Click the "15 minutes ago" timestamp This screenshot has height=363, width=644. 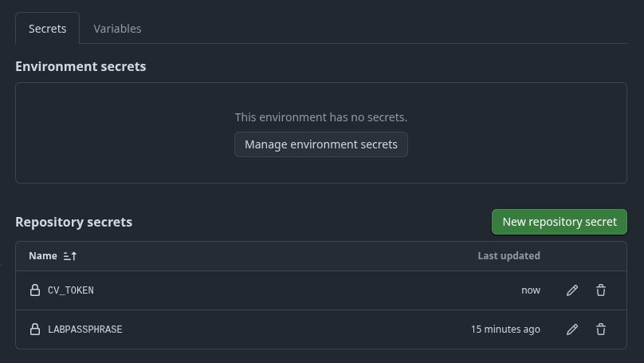click(x=505, y=329)
